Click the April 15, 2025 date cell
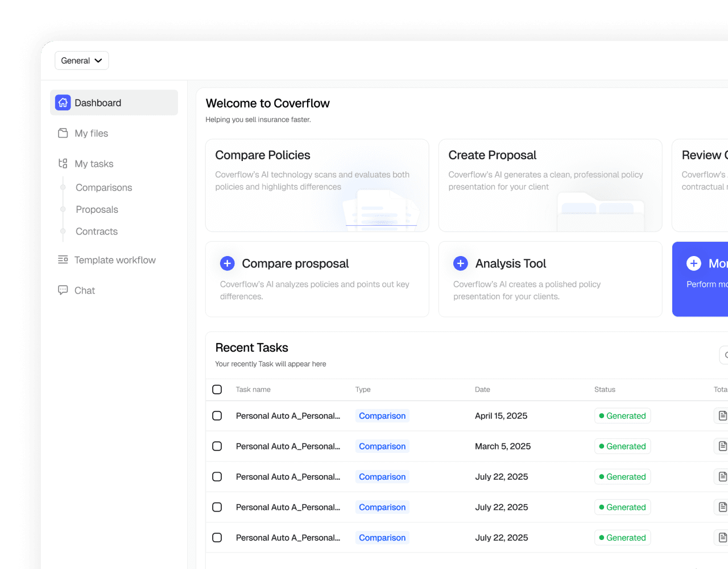 [x=501, y=416]
